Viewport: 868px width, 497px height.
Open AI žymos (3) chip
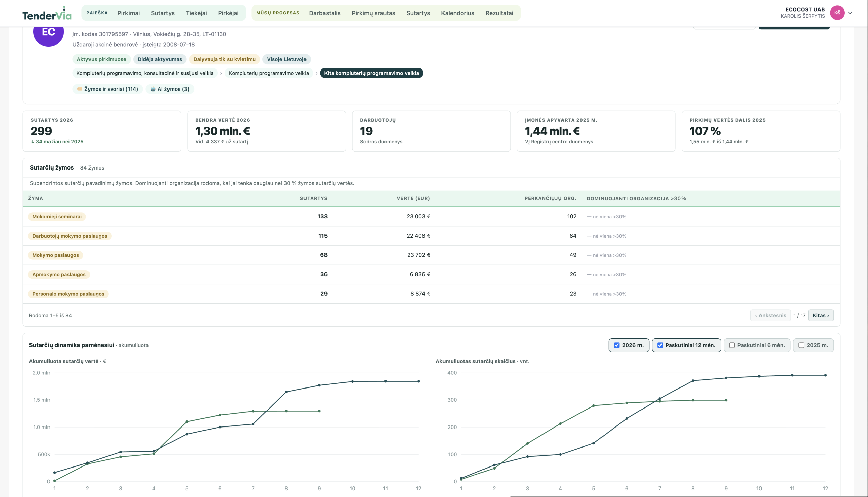(170, 89)
